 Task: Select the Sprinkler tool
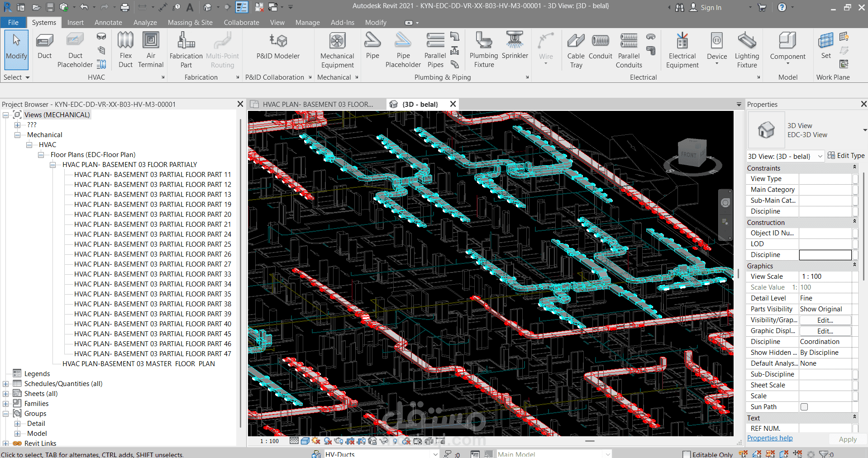tap(515, 46)
